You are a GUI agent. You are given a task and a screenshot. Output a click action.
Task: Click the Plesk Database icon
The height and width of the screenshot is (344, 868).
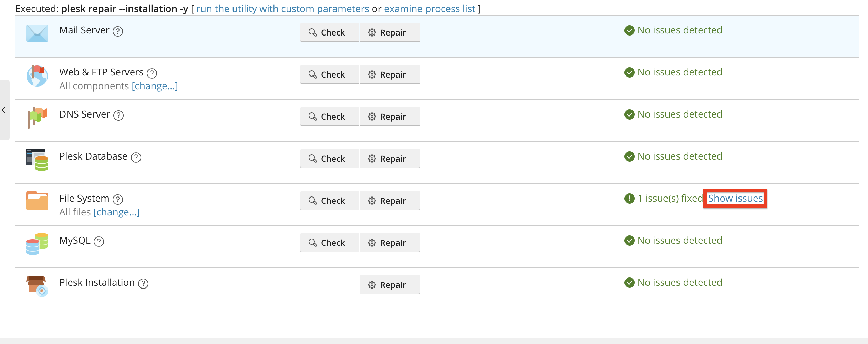point(37,160)
